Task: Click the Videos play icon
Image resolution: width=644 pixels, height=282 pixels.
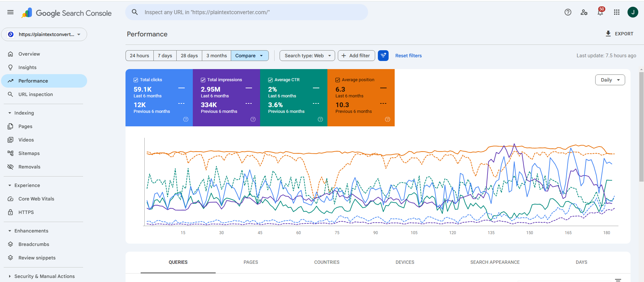Action: [x=10, y=140]
